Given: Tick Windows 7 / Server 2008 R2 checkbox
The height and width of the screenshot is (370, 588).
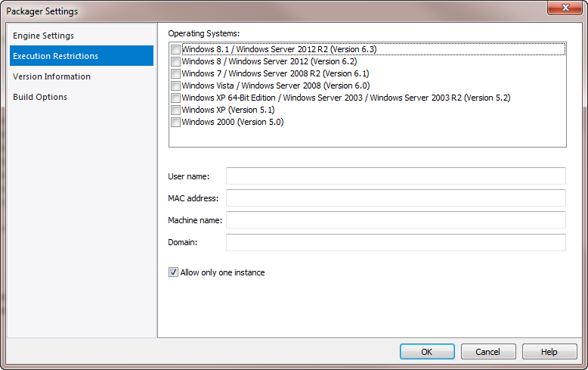Looking at the screenshot, I should coord(175,73).
